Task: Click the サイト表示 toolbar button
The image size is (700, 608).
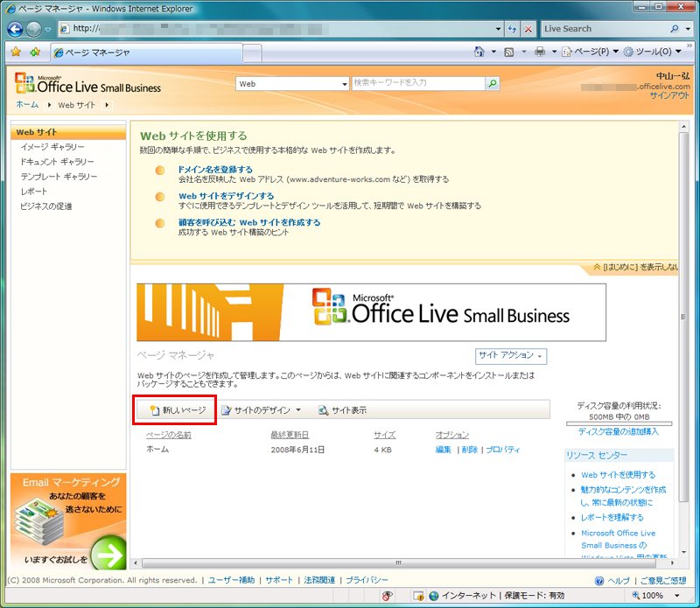Action: tap(342, 410)
